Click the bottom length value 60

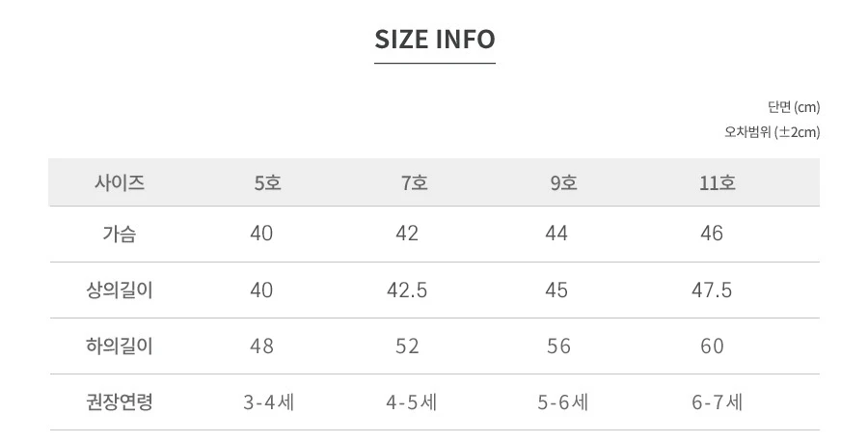pyautogui.click(x=712, y=346)
